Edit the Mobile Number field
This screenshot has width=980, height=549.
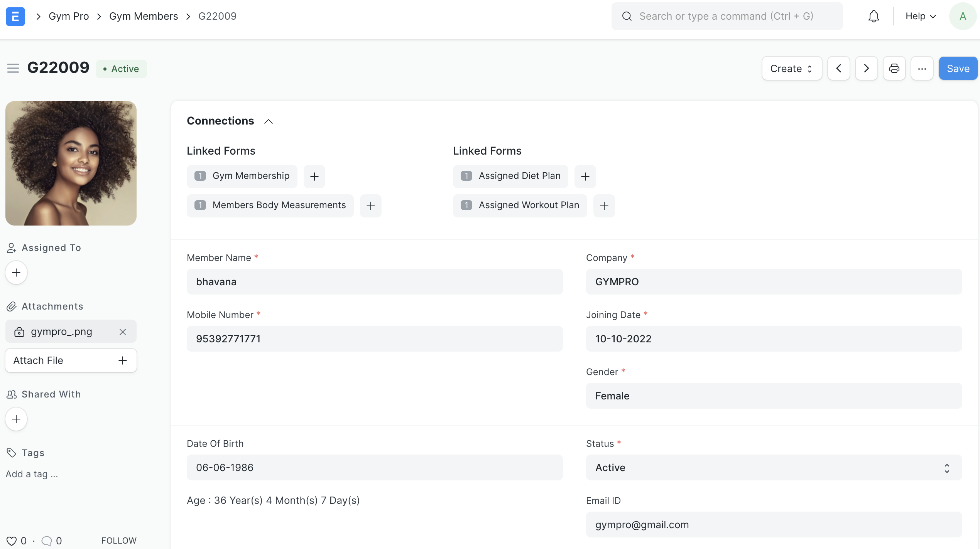click(x=375, y=339)
